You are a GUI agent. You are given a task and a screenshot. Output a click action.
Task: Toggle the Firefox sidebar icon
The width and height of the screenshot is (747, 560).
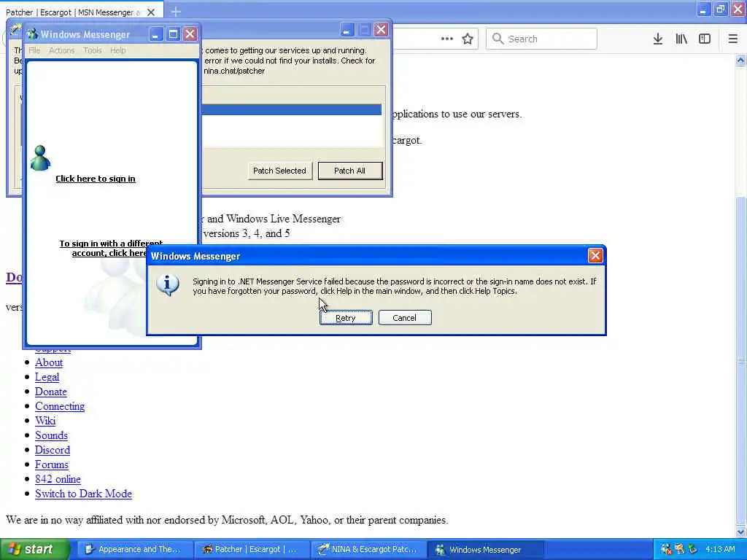705,39
